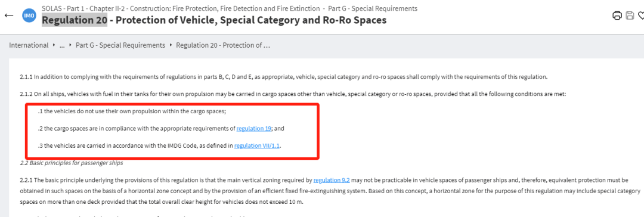Go back using the left arrow
This screenshot has width=644, height=217.
8,15
